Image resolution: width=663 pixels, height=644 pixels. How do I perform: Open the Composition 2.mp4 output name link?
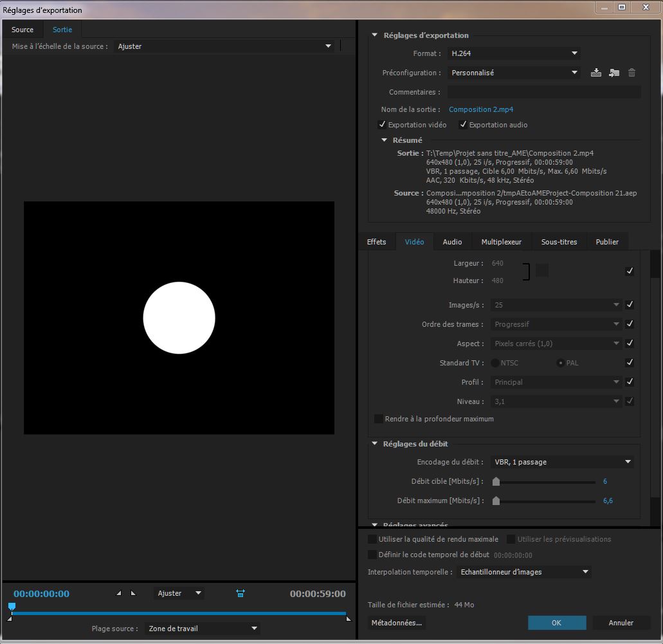(x=481, y=109)
